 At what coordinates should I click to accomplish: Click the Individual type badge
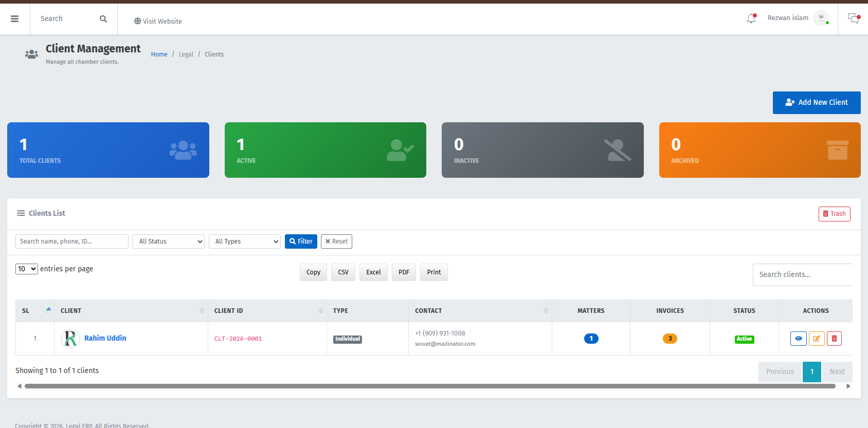(348, 339)
